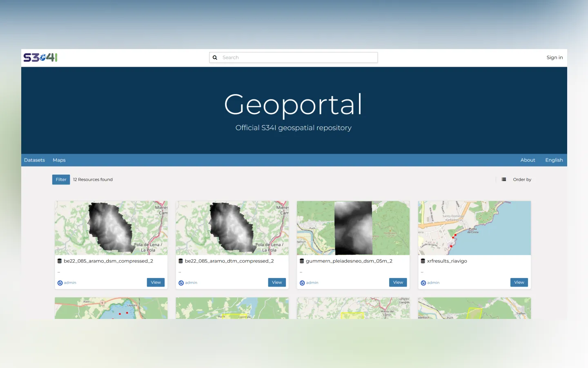Screen dimensions: 588x368
Task: Open thumbnail of gummern_pleiadesneo_dsm_05m_2
Action: pyautogui.click(x=353, y=228)
